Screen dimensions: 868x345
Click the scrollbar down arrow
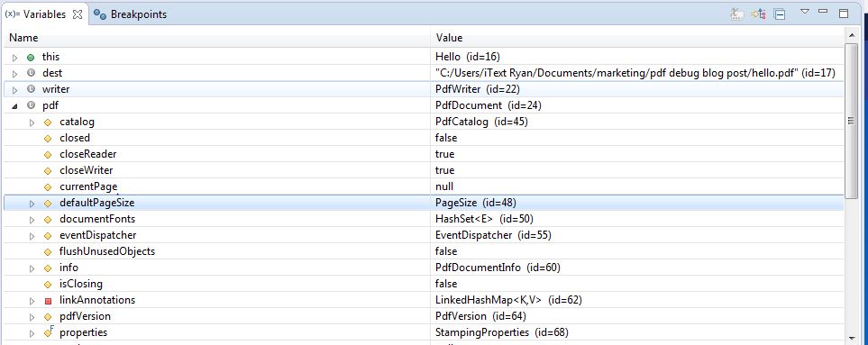pyautogui.click(x=852, y=338)
